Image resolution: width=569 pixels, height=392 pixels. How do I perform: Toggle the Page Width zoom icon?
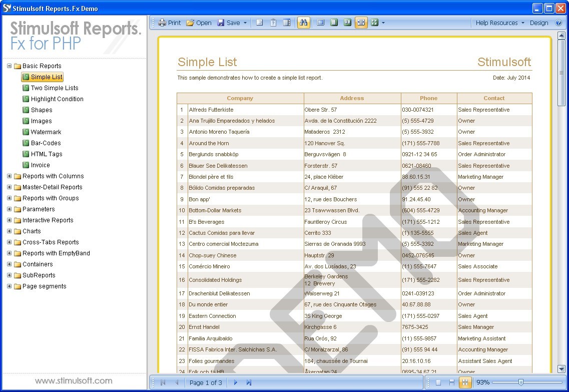point(361,23)
